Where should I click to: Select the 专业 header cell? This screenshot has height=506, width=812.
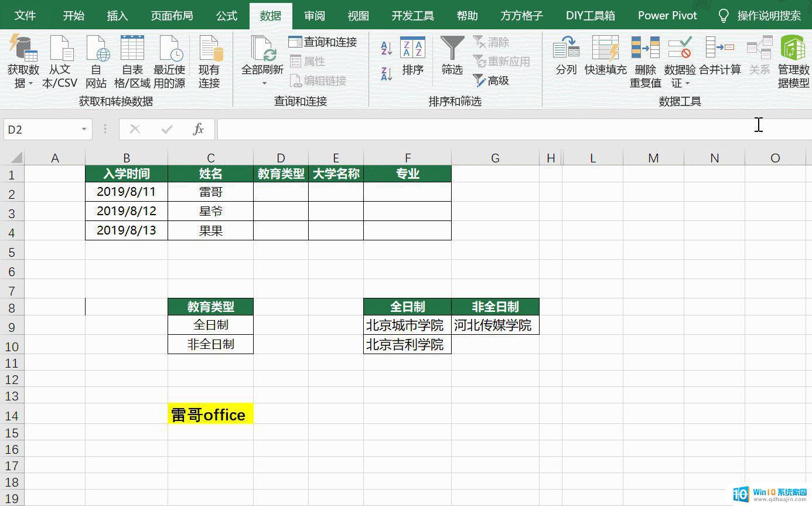[x=408, y=174]
